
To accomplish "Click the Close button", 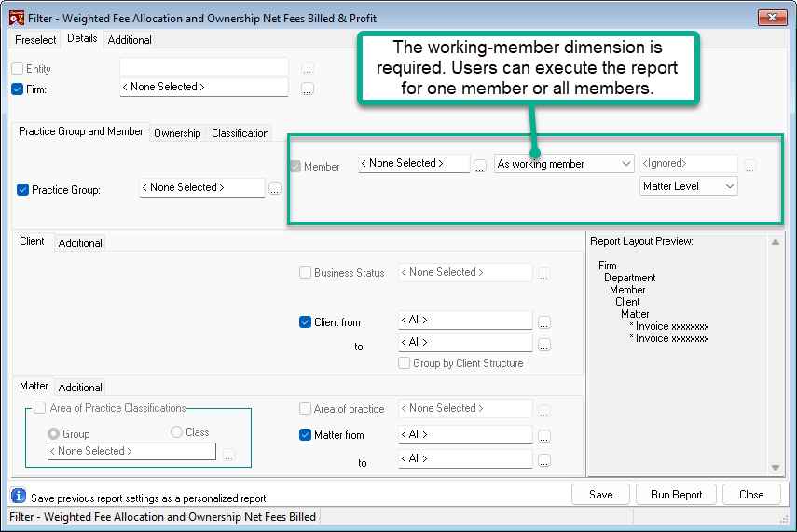I will click(x=751, y=495).
